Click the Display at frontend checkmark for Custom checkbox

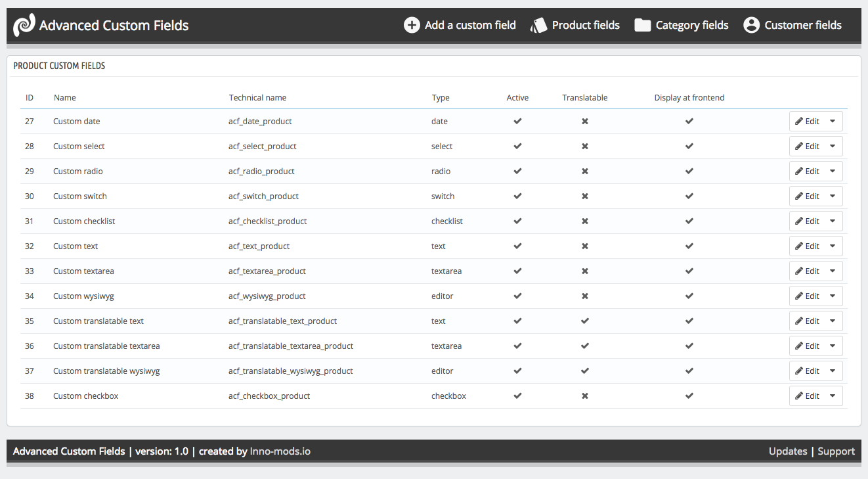coord(689,396)
